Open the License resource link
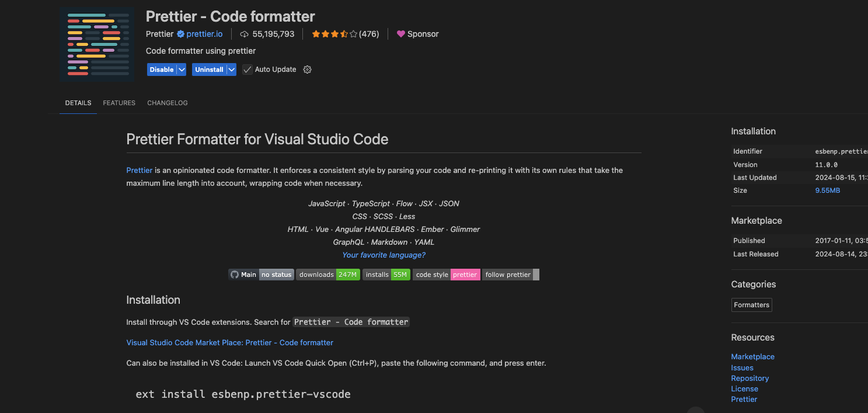868x413 pixels. 745,389
